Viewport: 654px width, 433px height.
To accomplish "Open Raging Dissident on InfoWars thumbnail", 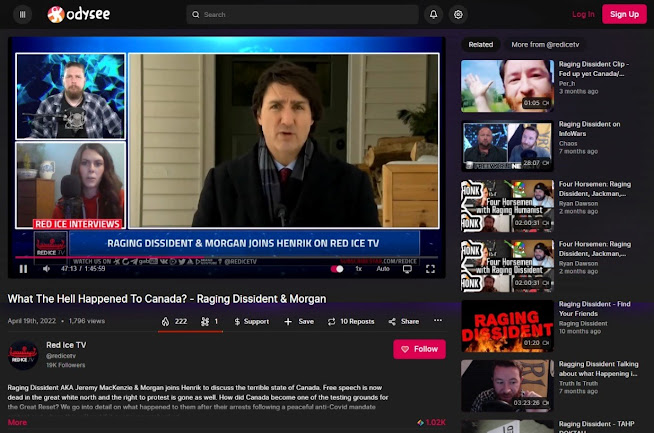I will coord(507,146).
